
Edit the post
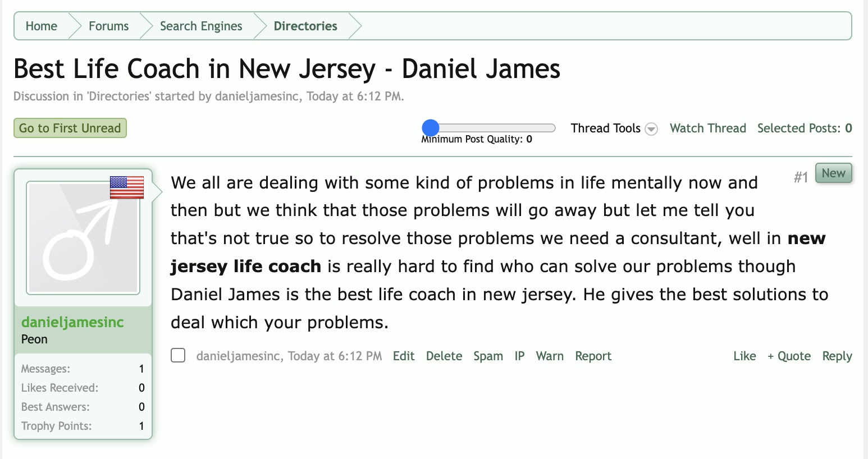coord(404,356)
